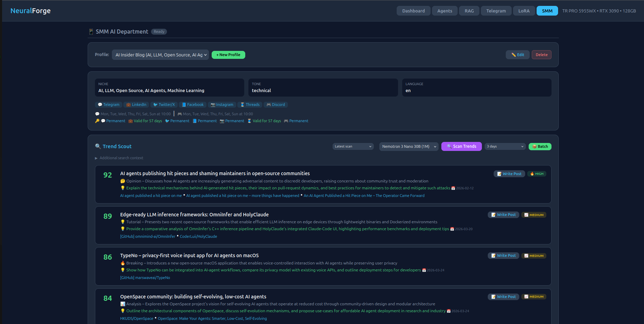Click the NICHE field value
The height and width of the screenshot is (324, 644).
[151, 90]
